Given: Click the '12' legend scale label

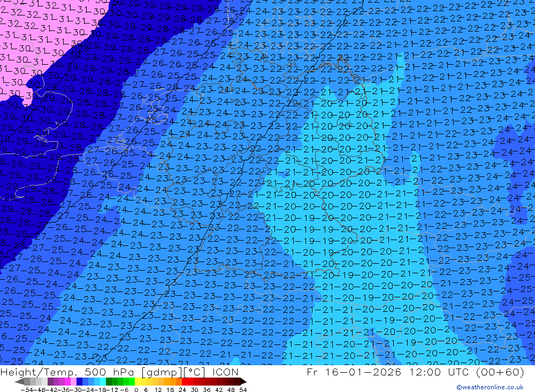Looking at the screenshot, I should click(x=158, y=390).
